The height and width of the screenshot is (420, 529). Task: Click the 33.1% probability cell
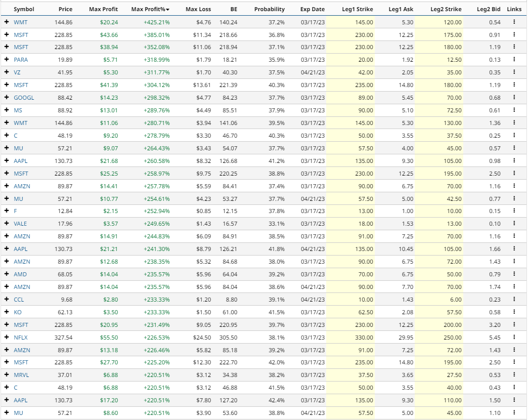(277, 224)
